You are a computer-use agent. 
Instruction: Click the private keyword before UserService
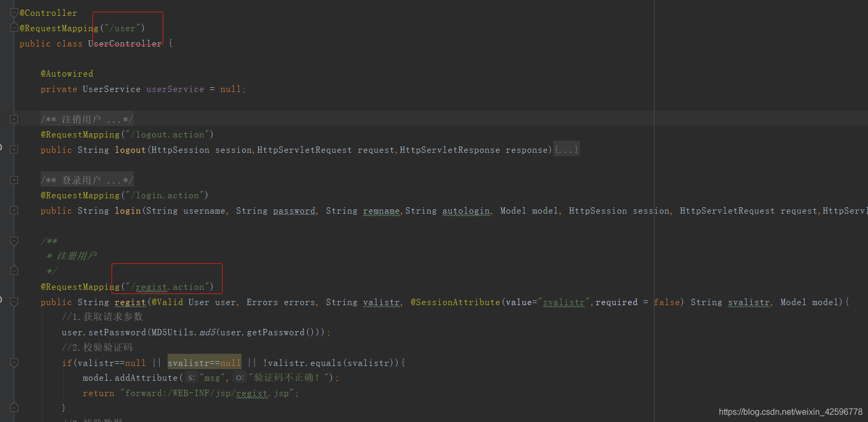coord(59,89)
